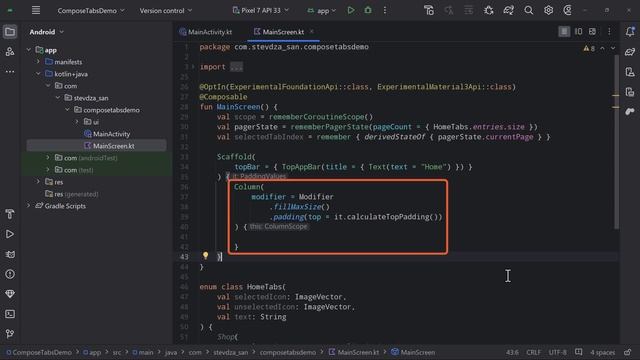Select composetabsdemo package in tree
Screen dimensions: 640x360
[107, 110]
